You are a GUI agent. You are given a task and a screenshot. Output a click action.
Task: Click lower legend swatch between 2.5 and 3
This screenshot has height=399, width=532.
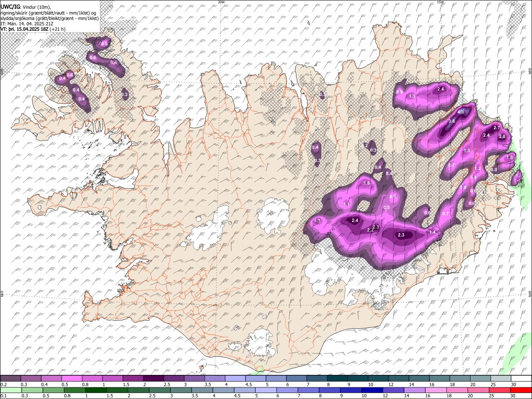[160, 390]
